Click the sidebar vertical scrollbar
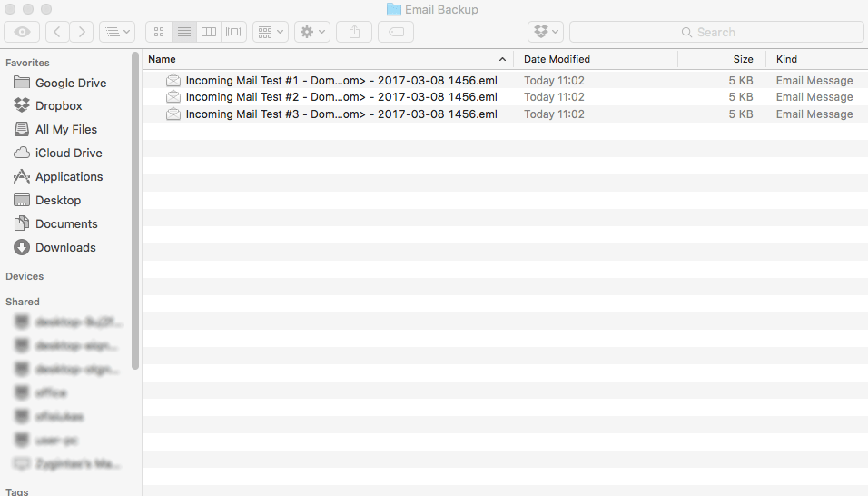 [135, 211]
